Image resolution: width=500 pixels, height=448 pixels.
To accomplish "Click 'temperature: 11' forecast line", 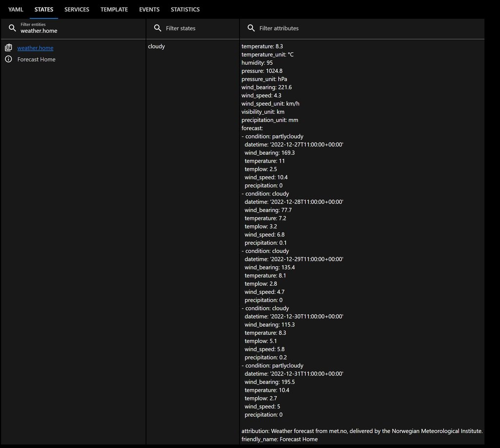I will tap(265, 161).
